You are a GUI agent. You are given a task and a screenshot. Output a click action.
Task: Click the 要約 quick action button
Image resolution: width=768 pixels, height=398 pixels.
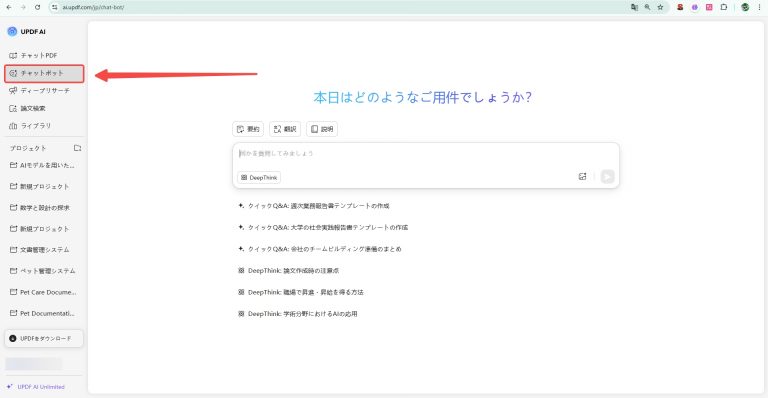248,129
